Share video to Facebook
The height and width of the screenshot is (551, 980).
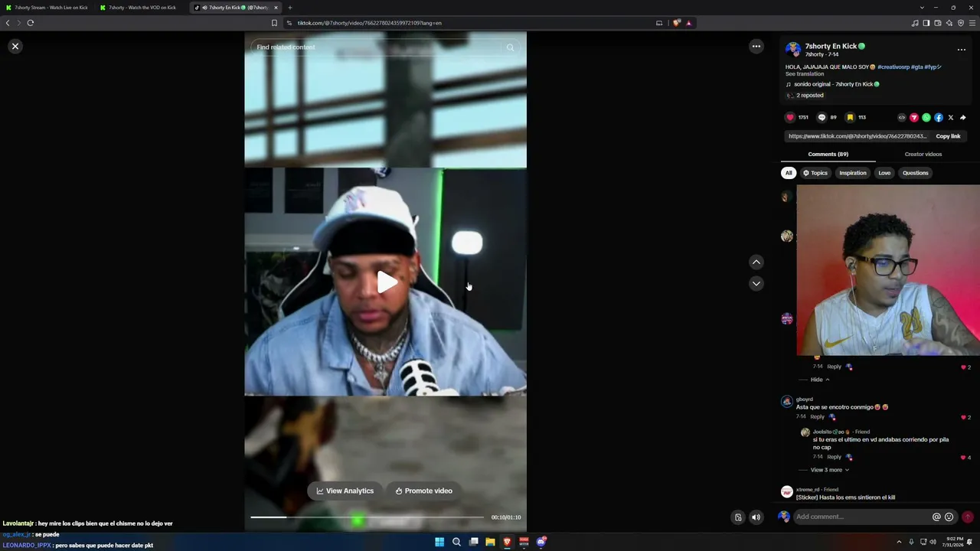click(938, 118)
